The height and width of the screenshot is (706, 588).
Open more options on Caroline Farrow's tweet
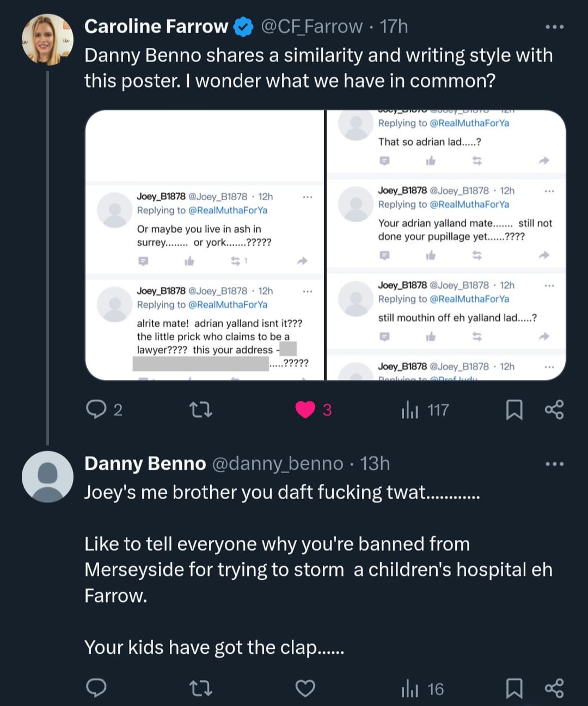pyautogui.click(x=554, y=27)
